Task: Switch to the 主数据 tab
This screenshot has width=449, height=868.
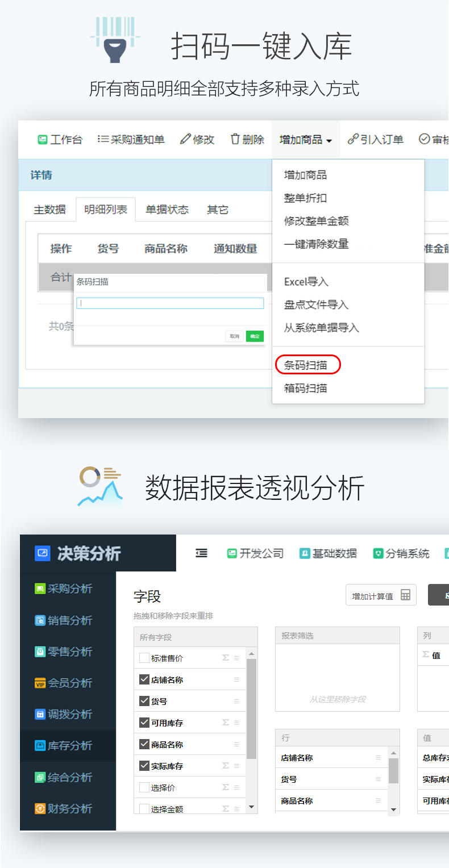Action: 49,210
